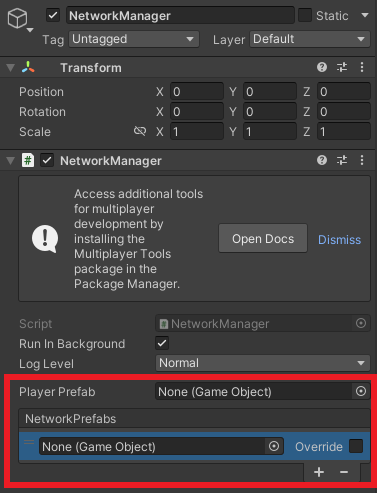The width and height of the screenshot is (377, 493).
Task: Open object picker for Player Prefab
Action: click(x=361, y=391)
